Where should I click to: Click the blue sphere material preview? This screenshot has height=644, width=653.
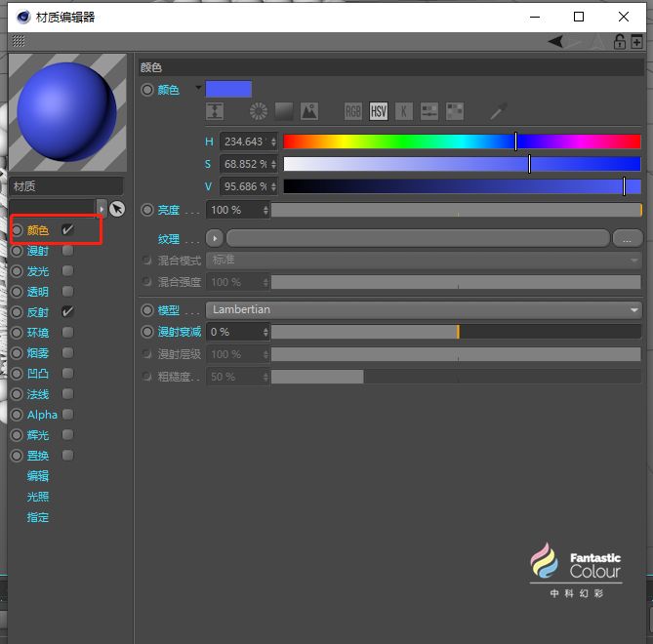tap(67, 112)
